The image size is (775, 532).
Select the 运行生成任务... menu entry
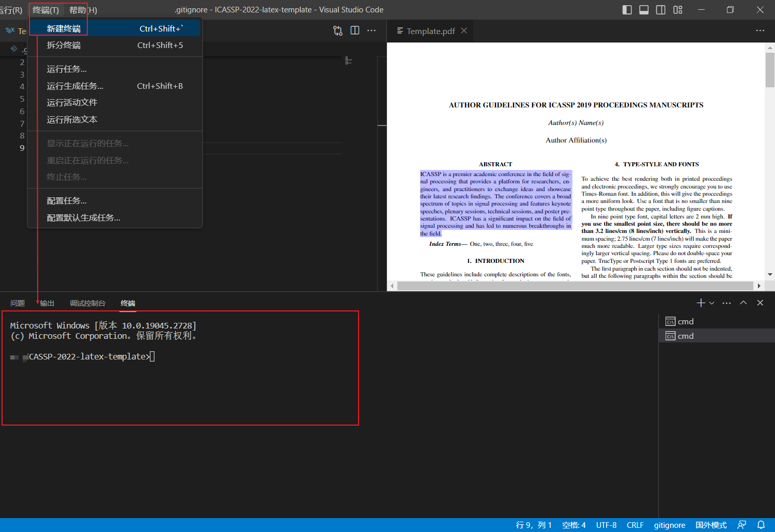click(x=115, y=86)
